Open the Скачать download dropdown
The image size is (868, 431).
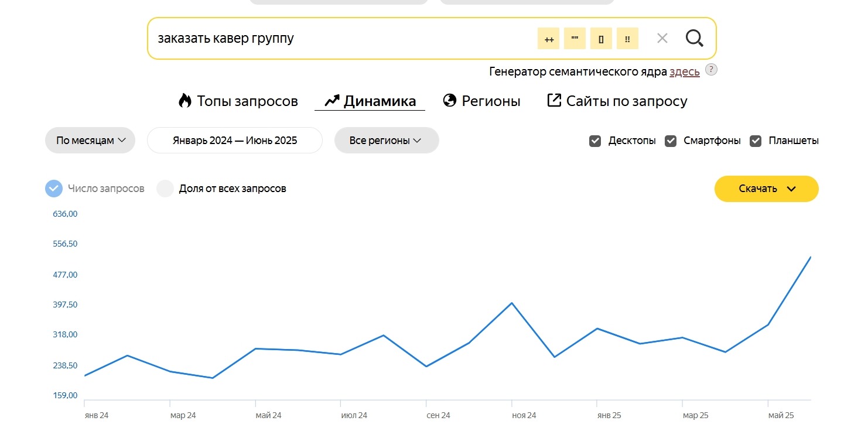click(x=766, y=189)
